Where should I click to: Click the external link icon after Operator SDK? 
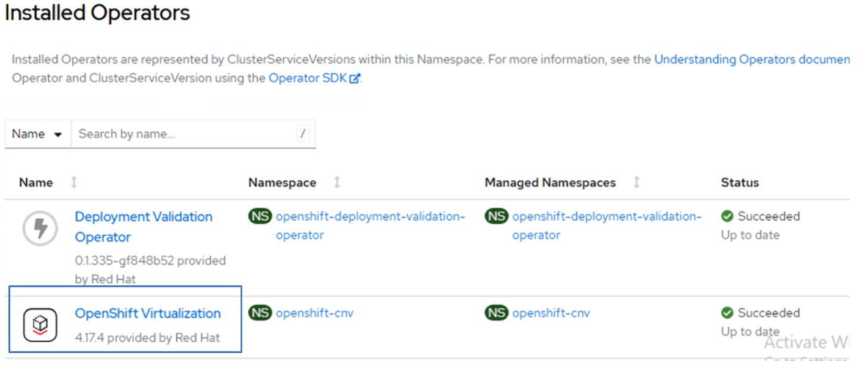(x=354, y=79)
